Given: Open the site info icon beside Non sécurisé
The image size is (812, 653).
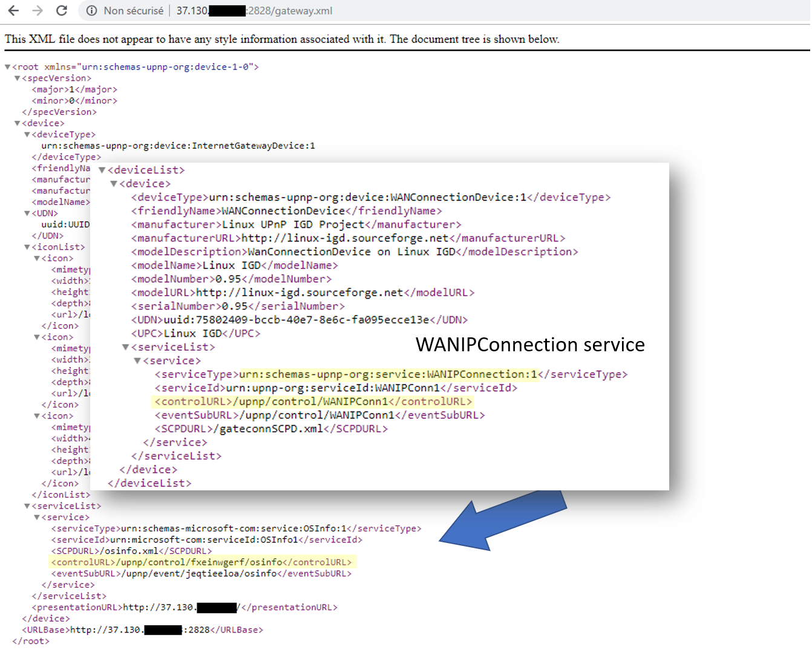Looking at the screenshot, I should click(x=91, y=11).
